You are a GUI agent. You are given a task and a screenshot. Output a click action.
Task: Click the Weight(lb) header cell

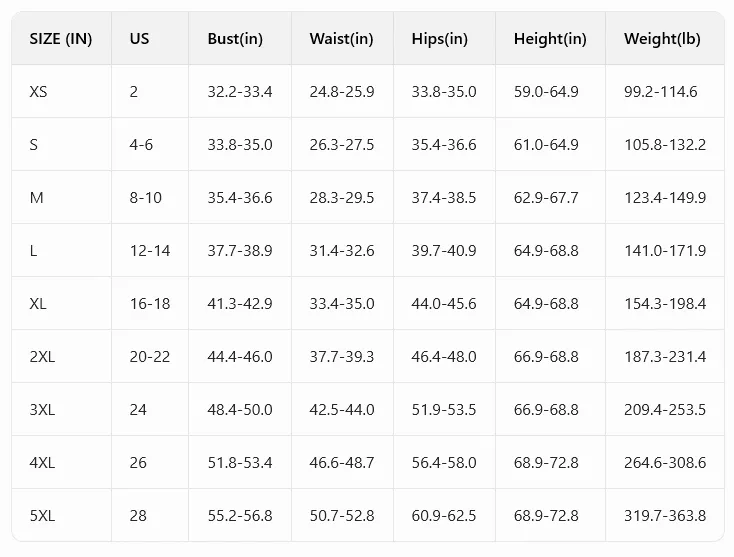[662, 38]
